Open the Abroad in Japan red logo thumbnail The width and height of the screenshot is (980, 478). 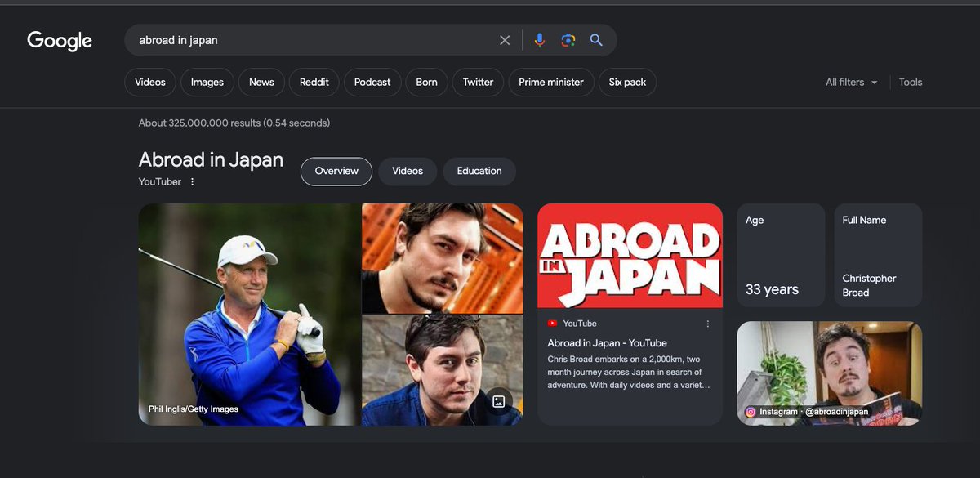coord(630,256)
